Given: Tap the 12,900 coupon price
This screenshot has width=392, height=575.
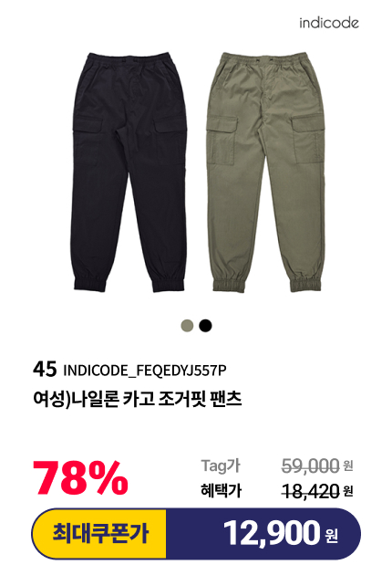Looking at the screenshot, I should click(x=272, y=533).
